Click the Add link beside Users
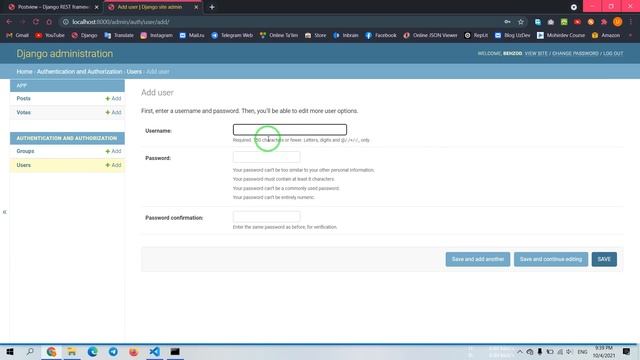The image size is (640, 360). (113, 165)
